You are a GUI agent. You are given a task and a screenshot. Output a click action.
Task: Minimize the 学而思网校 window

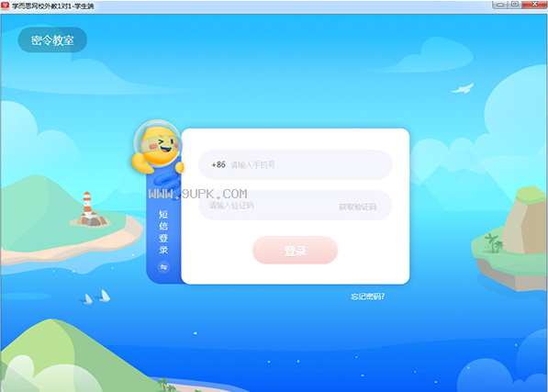tap(500, 5)
